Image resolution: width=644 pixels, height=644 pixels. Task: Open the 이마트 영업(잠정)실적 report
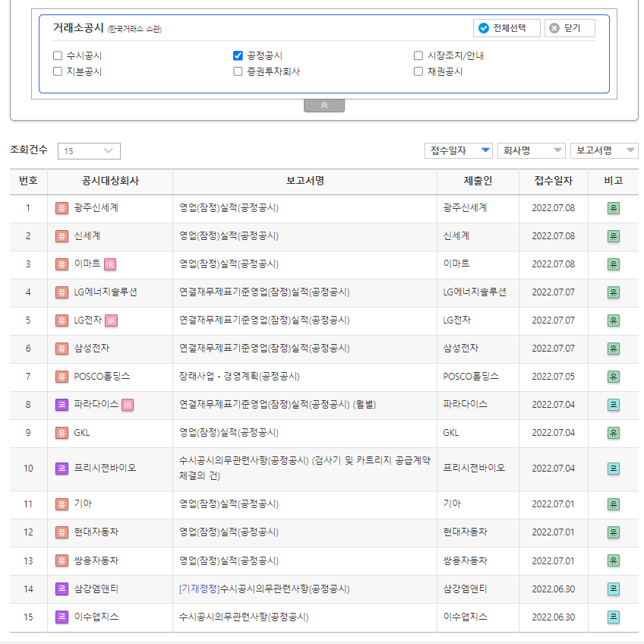(x=229, y=264)
